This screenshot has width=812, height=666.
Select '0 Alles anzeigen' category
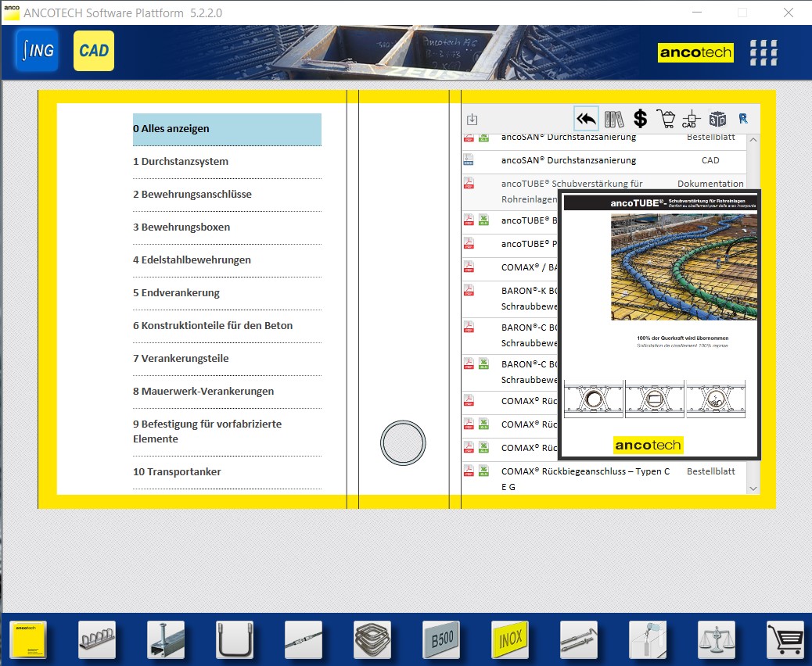227,129
